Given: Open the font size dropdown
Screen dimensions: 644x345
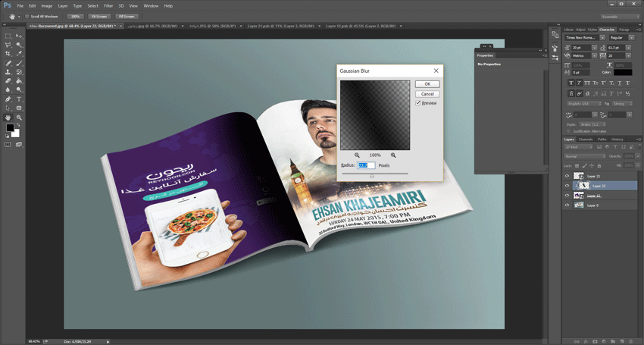Looking at the screenshot, I should click(x=594, y=48).
